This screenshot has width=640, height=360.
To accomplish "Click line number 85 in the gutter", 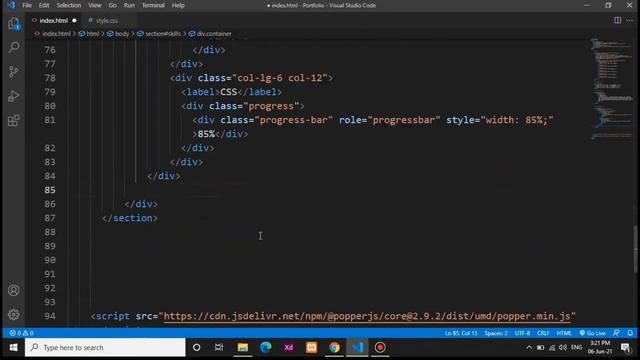I will coord(50,190).
